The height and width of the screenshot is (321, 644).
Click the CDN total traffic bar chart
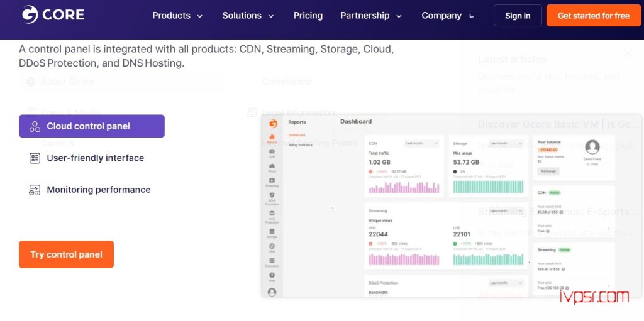click(404, 188)
